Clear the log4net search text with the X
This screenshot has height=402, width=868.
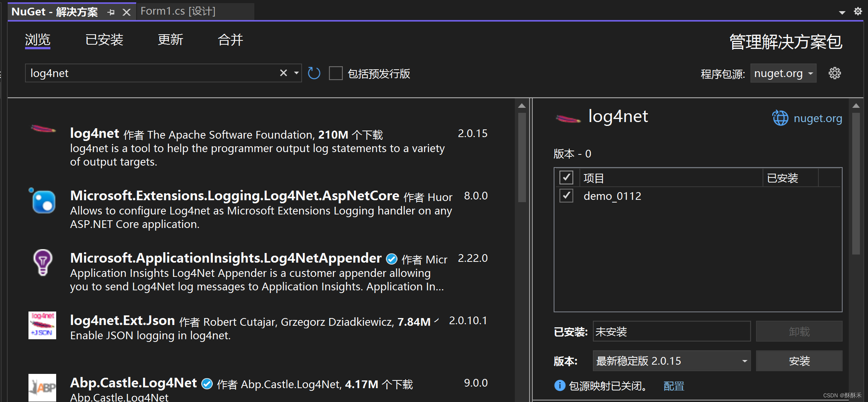point(284,73)
